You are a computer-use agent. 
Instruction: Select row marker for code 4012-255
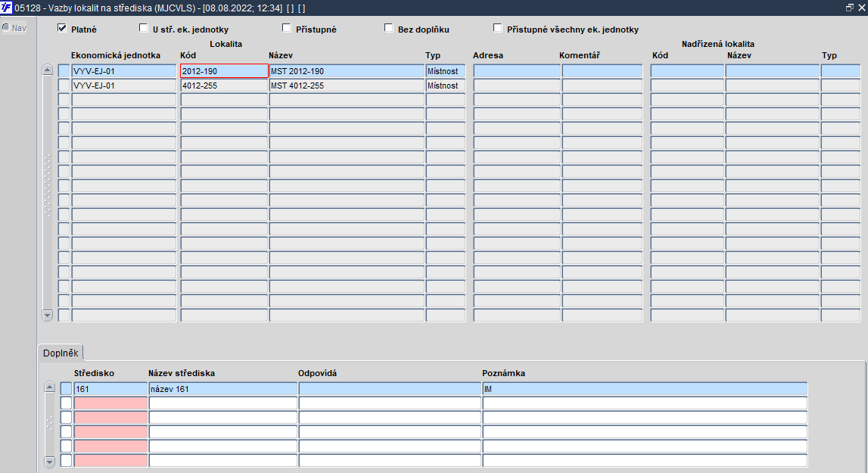(64, 86)
